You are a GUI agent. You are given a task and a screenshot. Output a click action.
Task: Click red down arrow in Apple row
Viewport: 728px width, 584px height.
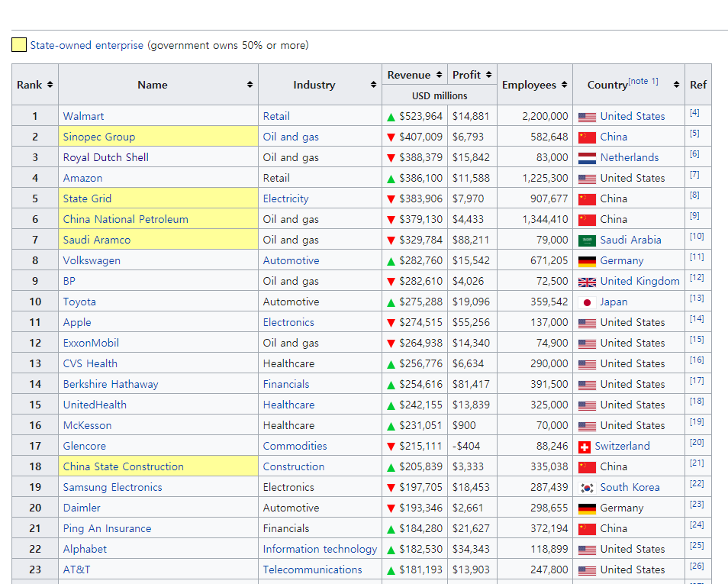[391, 323]
